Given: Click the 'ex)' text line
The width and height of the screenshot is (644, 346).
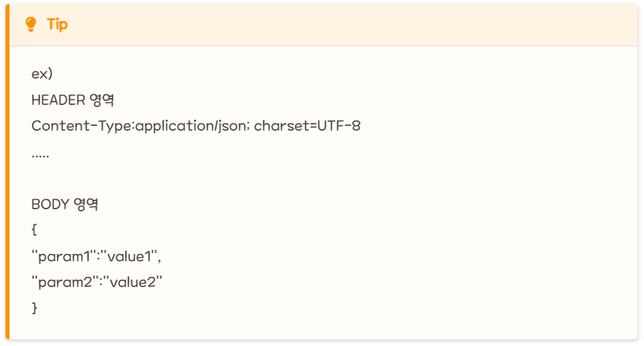Looking at the screenshot, I should (x=42, y=74).
